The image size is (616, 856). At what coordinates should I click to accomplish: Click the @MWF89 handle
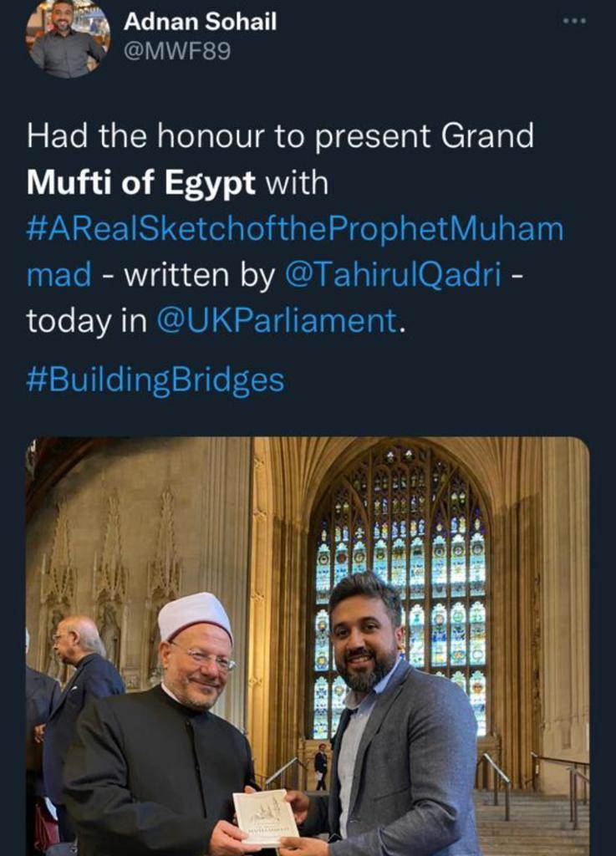(x=177, y=51)
